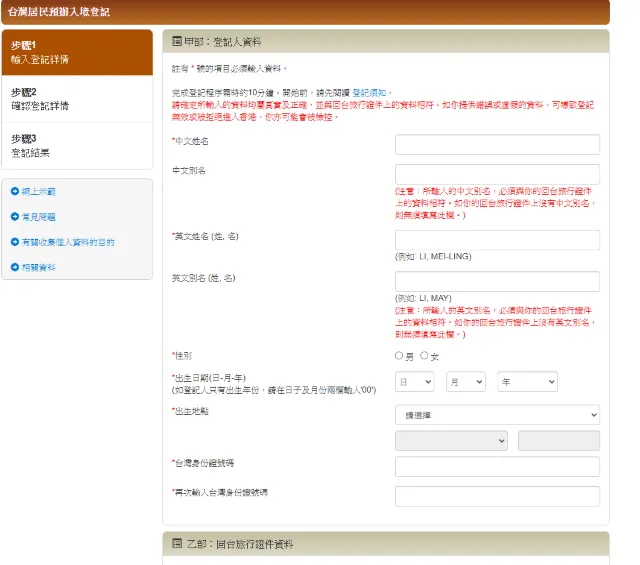Viewport: 640px width, 565px height.
Task: Click arrow icon beside 網上示範
Action: click(15, 191)
